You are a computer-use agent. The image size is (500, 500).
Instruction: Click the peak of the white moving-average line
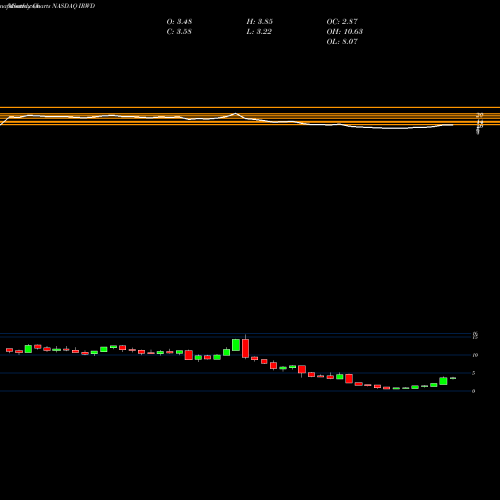(235, 114)
